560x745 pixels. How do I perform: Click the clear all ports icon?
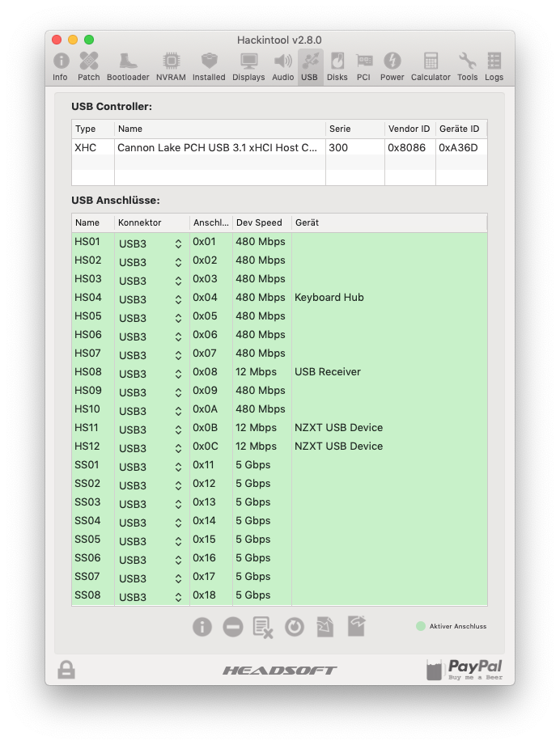263,627
